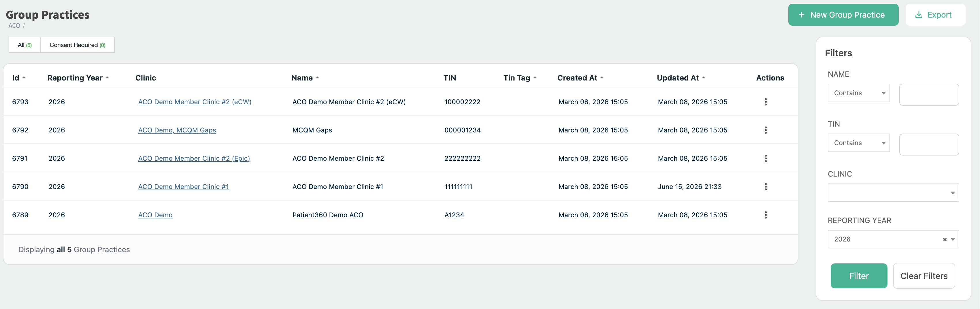Screen dimensions: 980x309
Task: Click the Clear Filters button
Action: click(x=924, y=276)
